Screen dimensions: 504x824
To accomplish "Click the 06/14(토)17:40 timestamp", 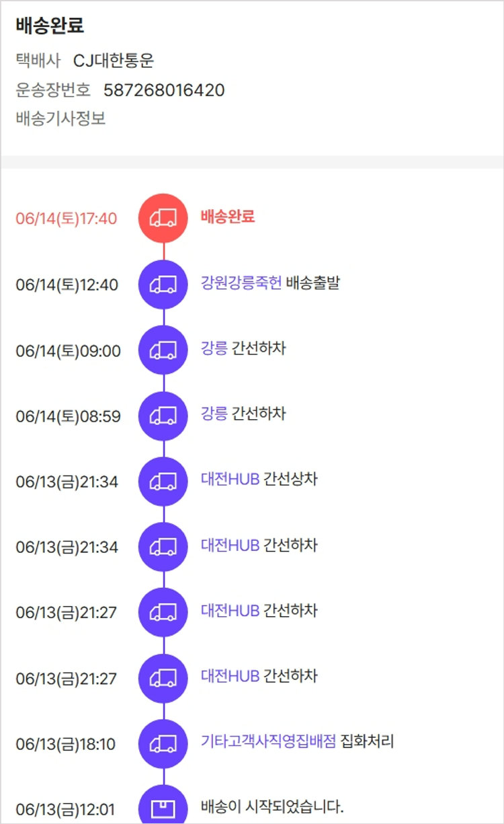I will 67,219.
